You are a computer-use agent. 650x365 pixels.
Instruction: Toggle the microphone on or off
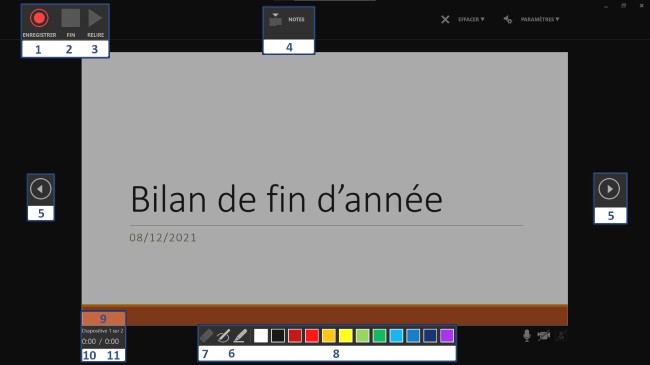pyautogui.click(x=526, y=336)
